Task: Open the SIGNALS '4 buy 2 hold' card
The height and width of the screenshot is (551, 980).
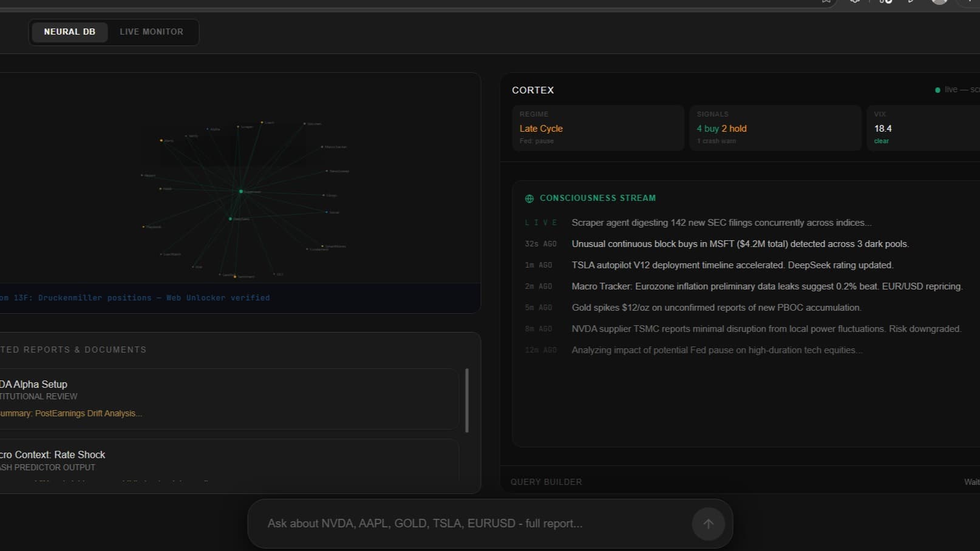Action: (775, 127)
